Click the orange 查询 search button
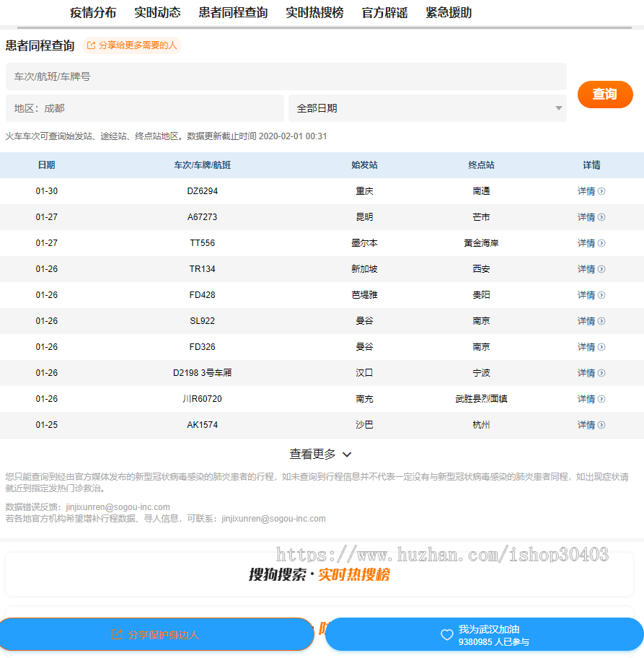 [x=605, y=95]
